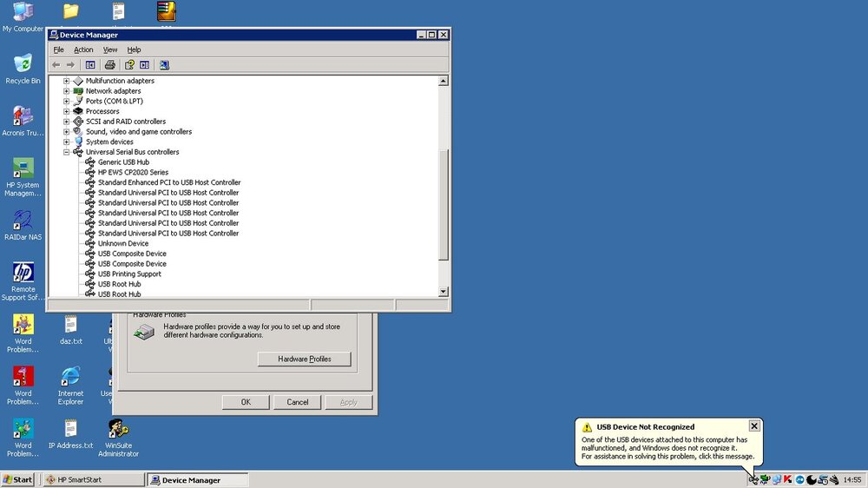Screen dimensions: 868x488
Task: Click the Unknown Device USB icon
Action: pos(89,243)
